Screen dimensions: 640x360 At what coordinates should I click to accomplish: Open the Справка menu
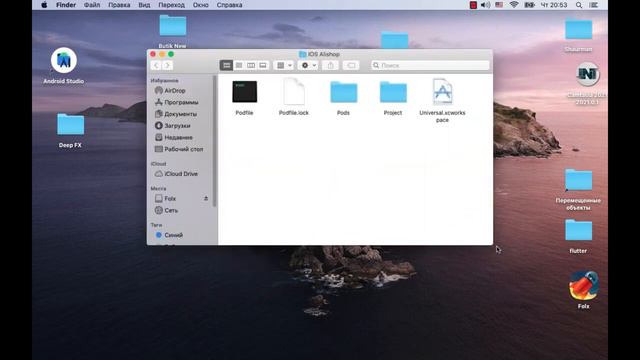click(x=229, y=5)
